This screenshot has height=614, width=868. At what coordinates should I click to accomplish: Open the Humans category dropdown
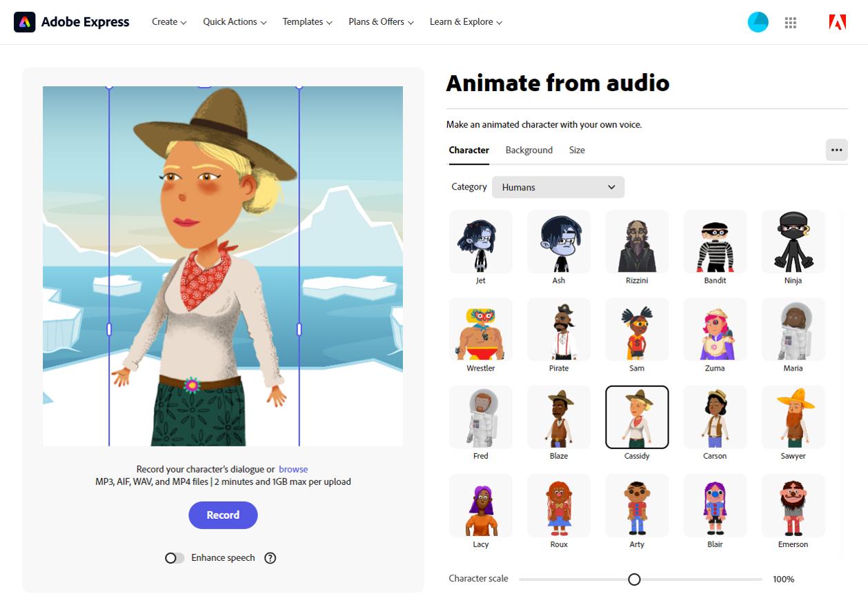pyautogui.click(x=558, y=187)
